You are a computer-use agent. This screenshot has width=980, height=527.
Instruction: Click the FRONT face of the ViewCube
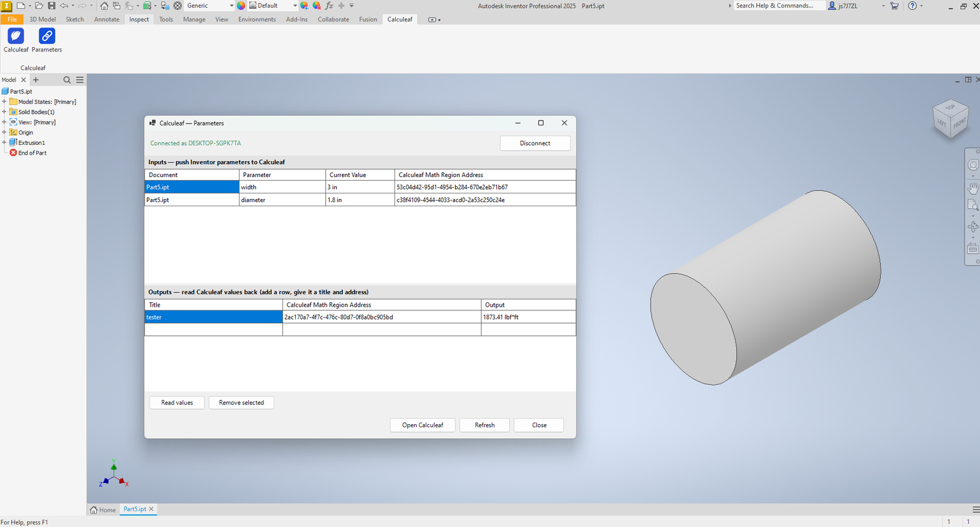pos(959,123)
